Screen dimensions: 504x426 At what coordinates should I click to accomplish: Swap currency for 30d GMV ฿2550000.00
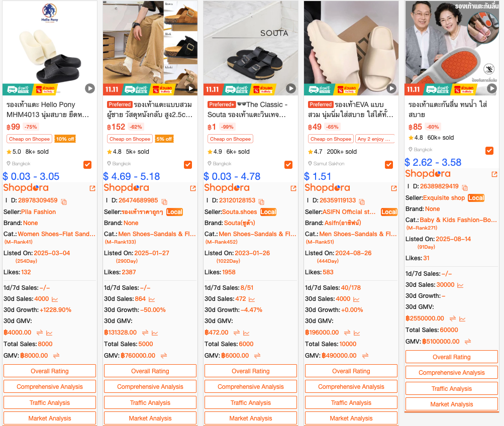pos(453,318)
